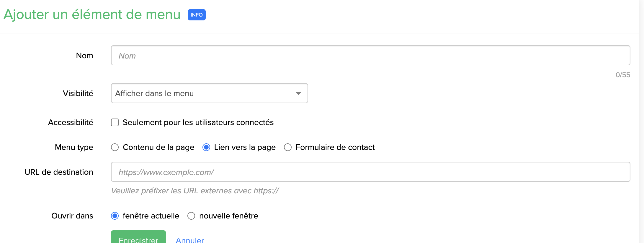Click the Seulement pour les utilisateurs connectés label

tap(198, 122)
